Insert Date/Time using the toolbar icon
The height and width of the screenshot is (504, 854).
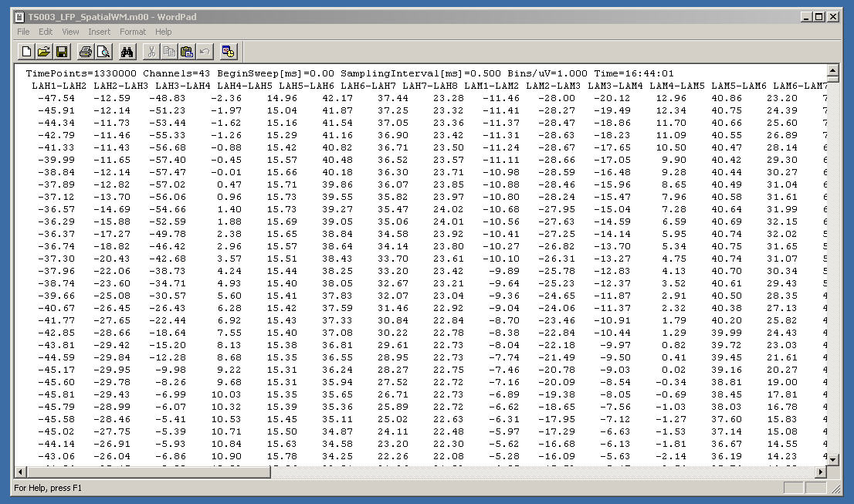[228, 52]
